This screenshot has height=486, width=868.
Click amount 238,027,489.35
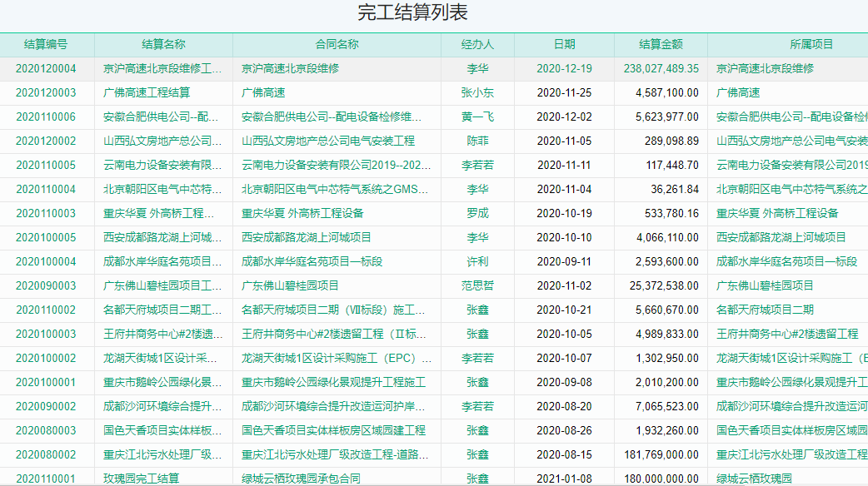pos(661,68)
